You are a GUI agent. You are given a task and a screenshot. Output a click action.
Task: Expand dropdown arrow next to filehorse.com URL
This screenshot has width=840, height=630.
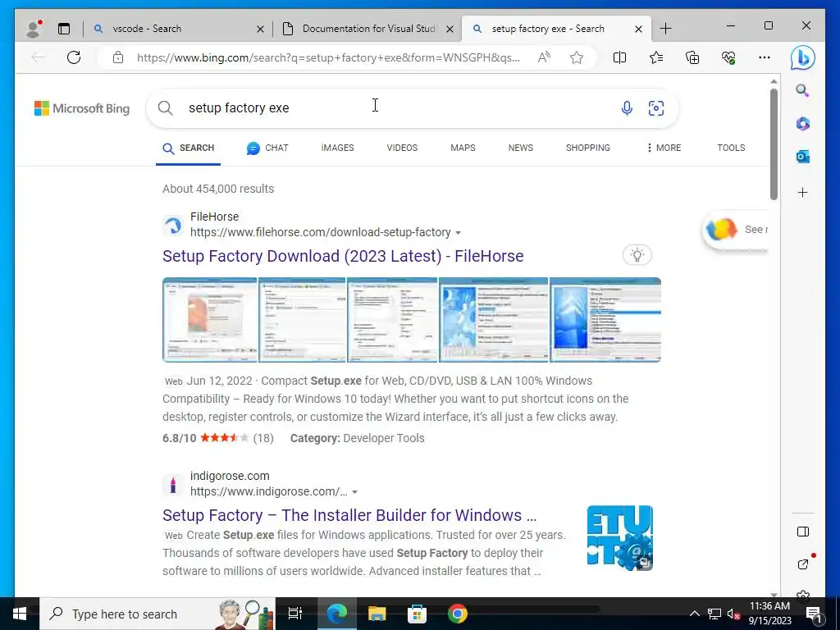[x=458, y=233]
